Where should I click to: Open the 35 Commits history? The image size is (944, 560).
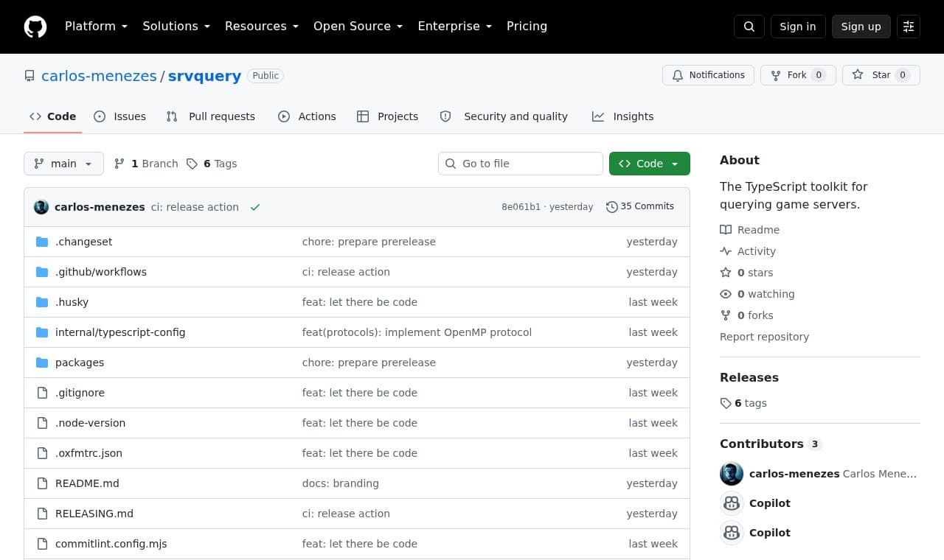point(640,206)
